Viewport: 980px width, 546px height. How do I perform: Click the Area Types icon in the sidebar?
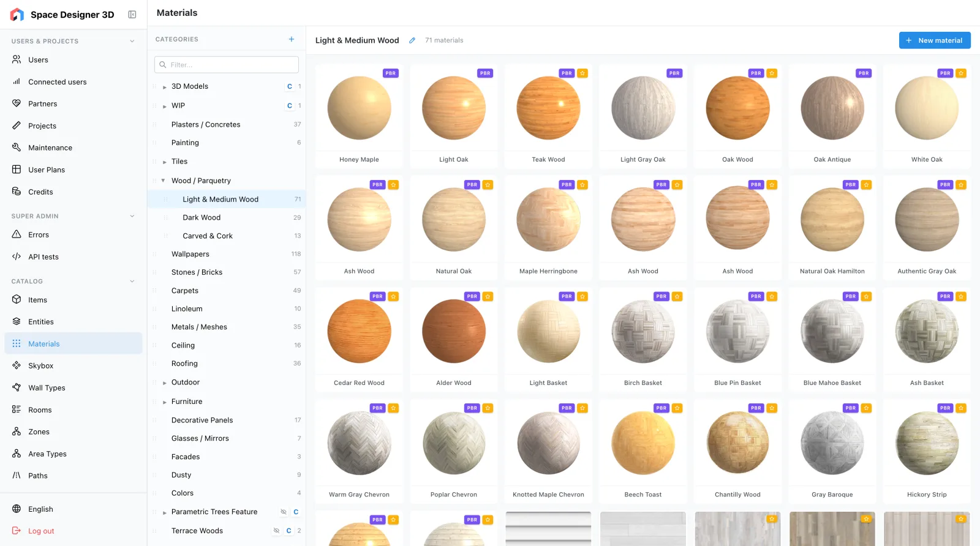pyautogui.click(x=17, y=454)
